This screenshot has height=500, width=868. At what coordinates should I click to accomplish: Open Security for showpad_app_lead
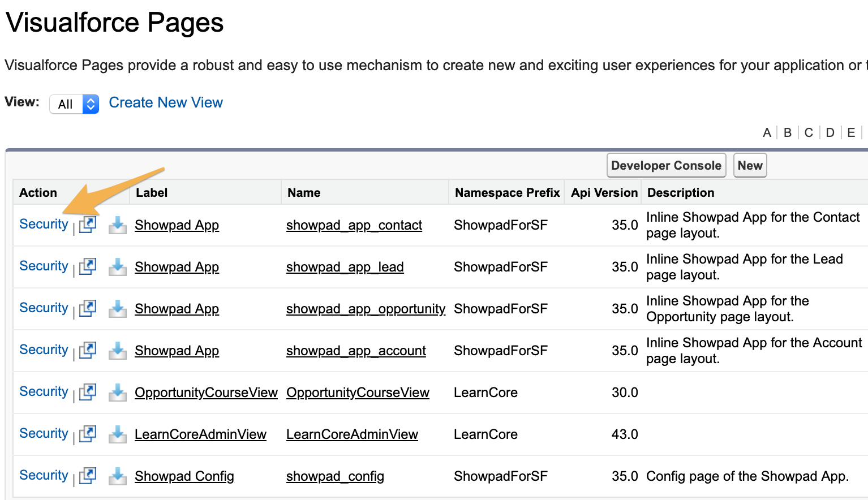44,266
